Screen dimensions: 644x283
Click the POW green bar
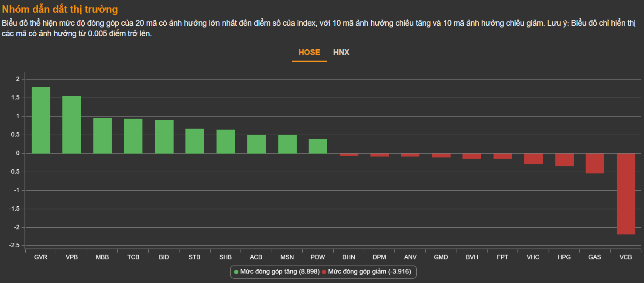(x=318, y=146)
